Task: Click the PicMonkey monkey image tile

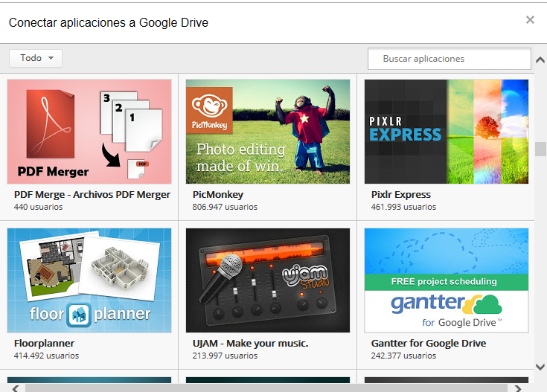Action: (x=268, y=132)
